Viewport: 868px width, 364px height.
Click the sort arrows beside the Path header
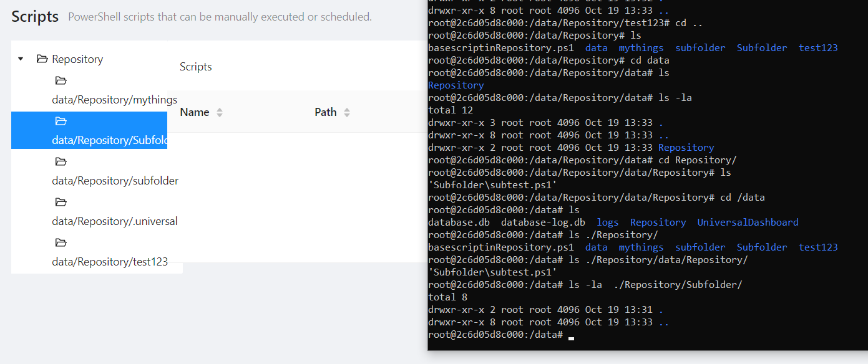344,112
